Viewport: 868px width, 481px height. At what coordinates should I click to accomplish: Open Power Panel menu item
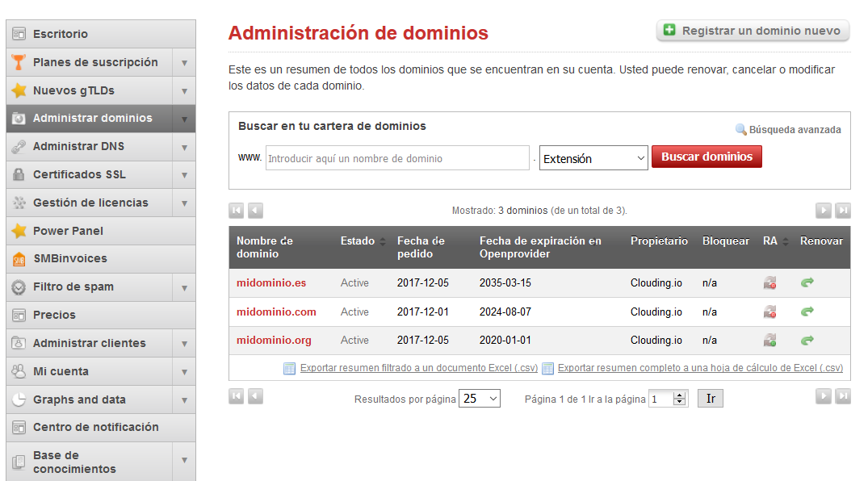101,231
